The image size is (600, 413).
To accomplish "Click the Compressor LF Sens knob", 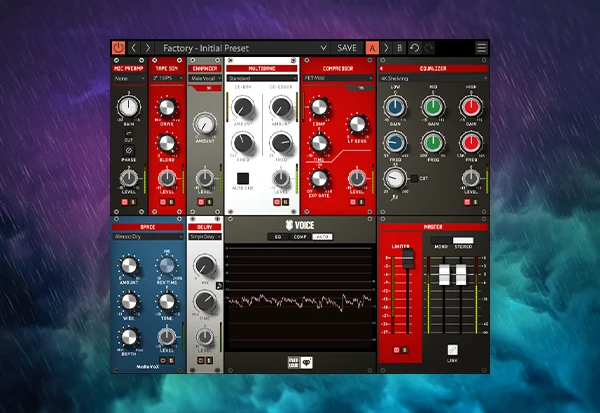I will point(357,124).
